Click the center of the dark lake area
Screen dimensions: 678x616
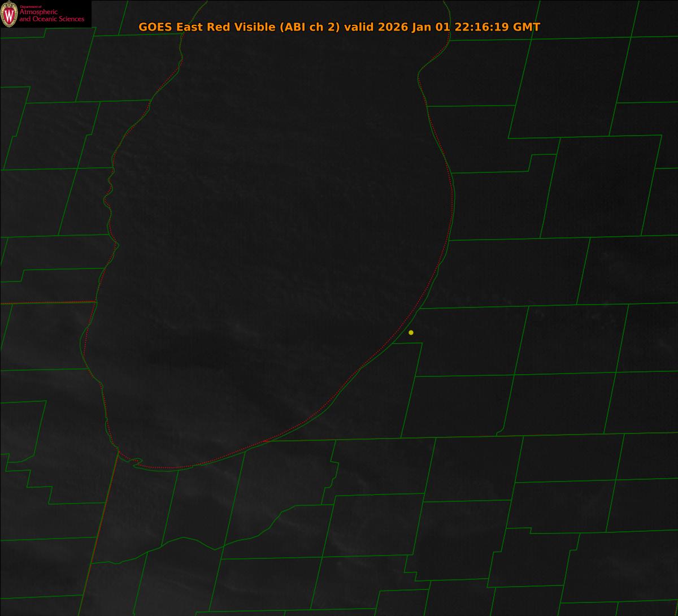[x=271, y=254]
